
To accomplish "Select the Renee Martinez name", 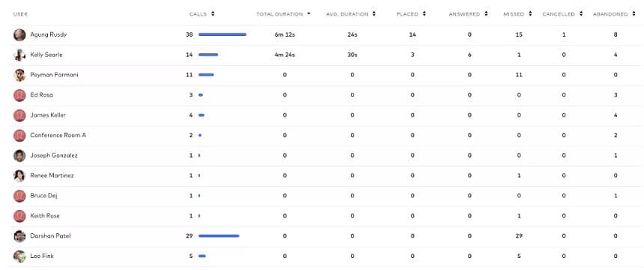I will click(x=52, y=175).
